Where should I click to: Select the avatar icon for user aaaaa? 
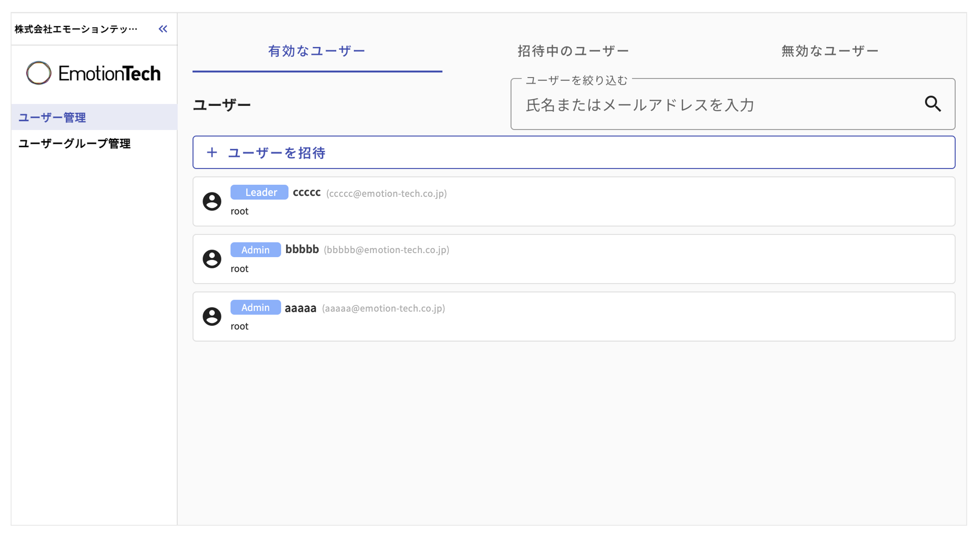tap(212, 316)
